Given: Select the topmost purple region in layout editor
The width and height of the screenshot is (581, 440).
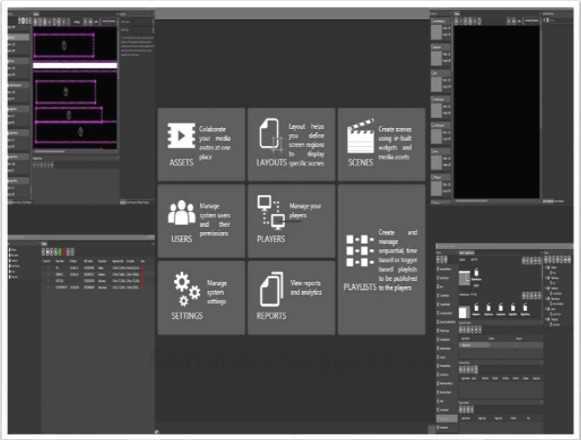Looking at the screenshot, I should click(63, 46).
